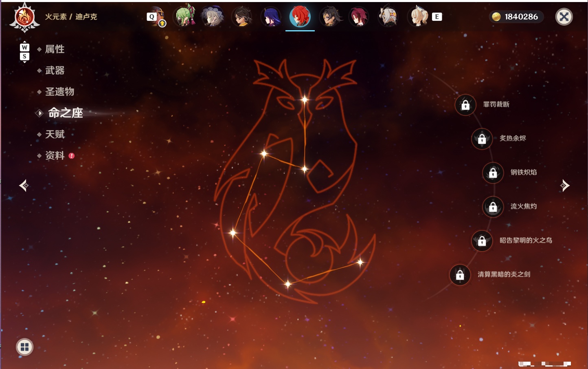588x369 pixels.
Task: Select the blonde character with white hat
Action: coord(418,17)
